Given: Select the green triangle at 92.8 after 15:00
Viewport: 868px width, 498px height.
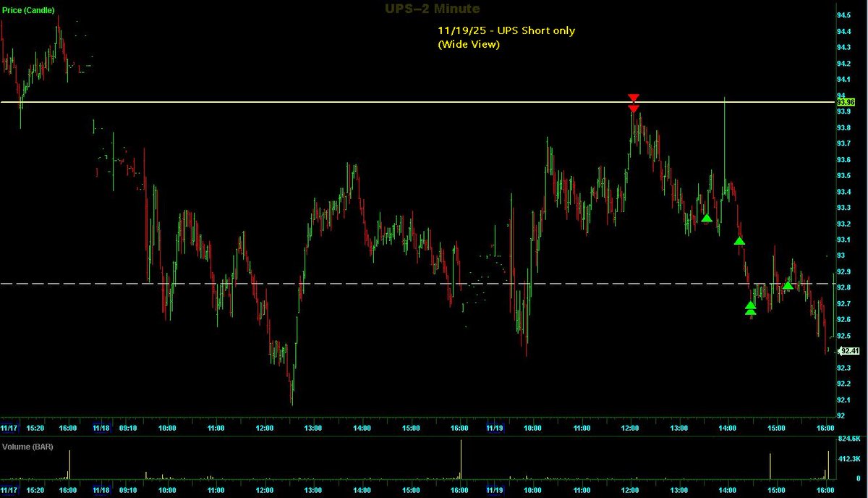Looking at the screenshot, I should pyautogui.click(x=788, y=286).
